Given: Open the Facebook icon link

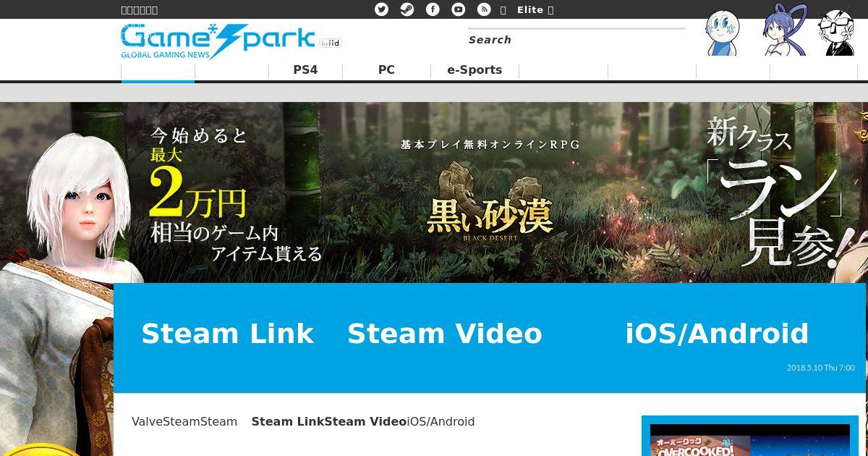Looking at the screenshot, I should point(433,9).
